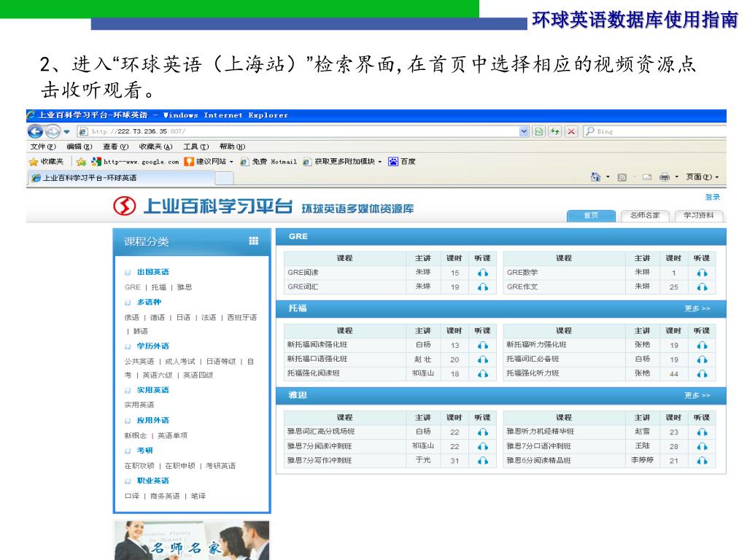
Task: Click the add to favorites bar star icon
Action: pyautogui.click(x=82, y=162)
